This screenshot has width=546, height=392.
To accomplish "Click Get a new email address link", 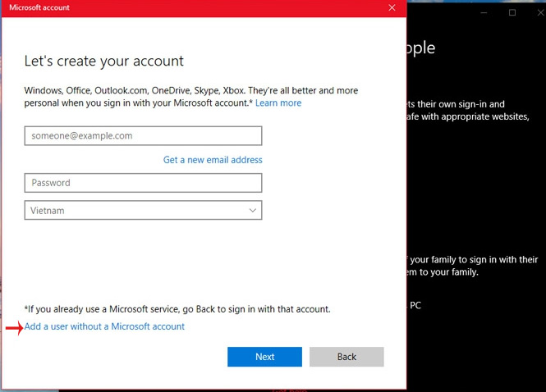I will click(x=213, y=160).
